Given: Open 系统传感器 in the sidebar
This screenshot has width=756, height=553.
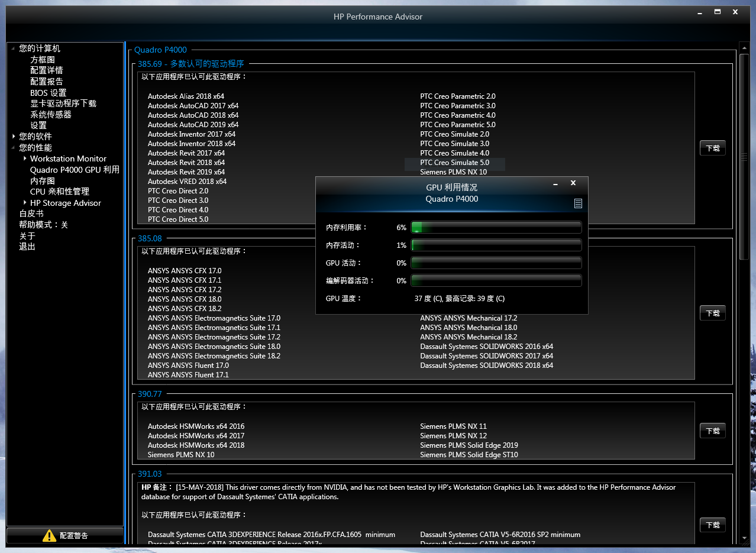Looking at the screenshot, I should coord(51,115).
